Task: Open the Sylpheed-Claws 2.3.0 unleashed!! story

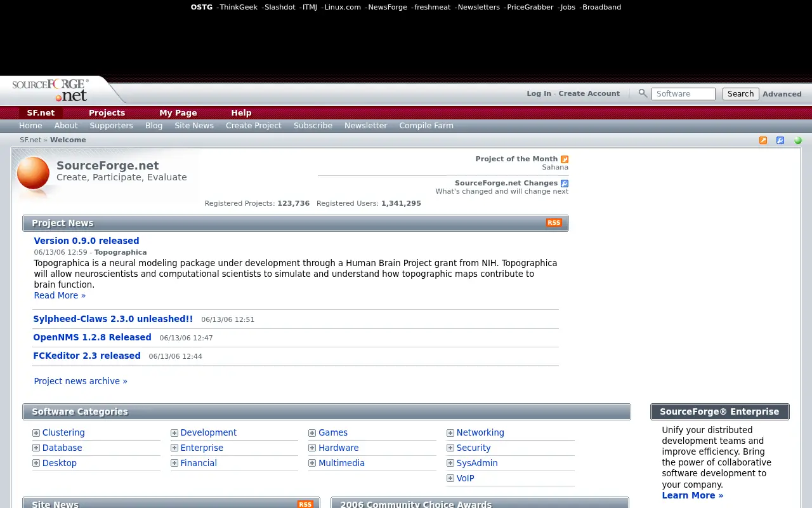Action: [113, 319]
